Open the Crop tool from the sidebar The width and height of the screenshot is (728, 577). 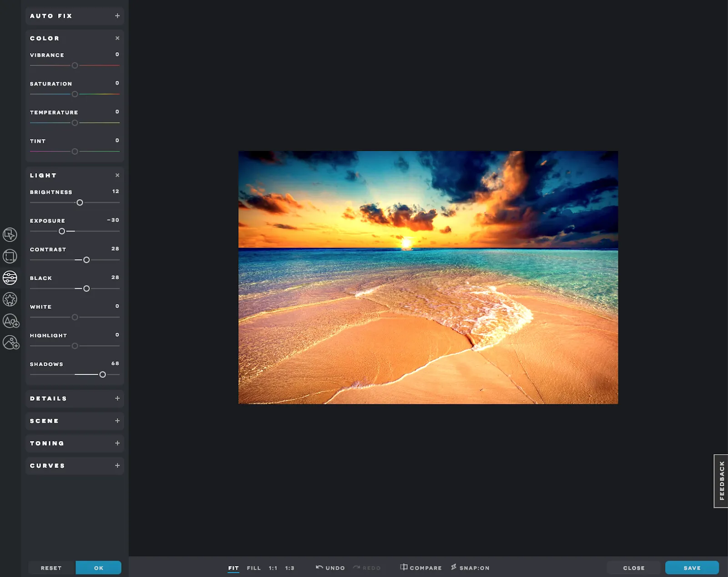click(x=10, y=256)
